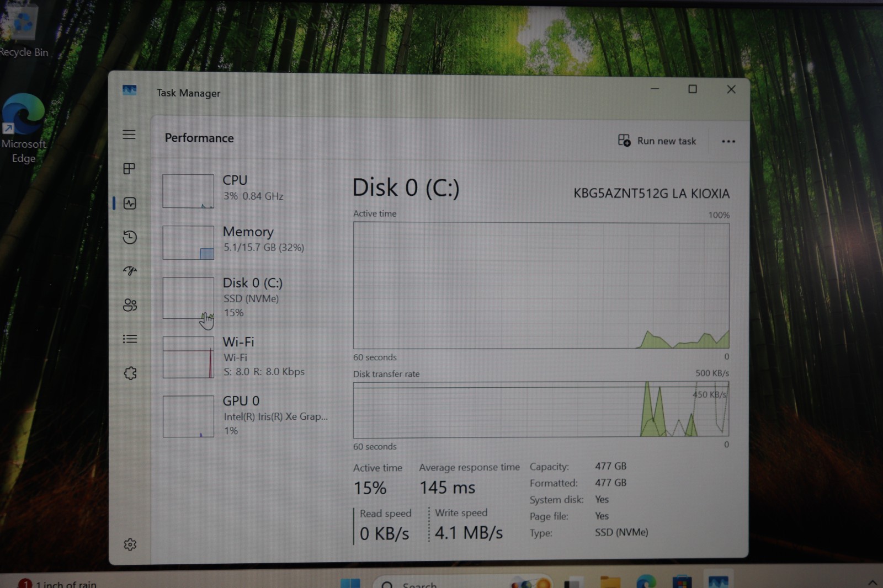This screenshot has width=883, height=588.
Task: Expand the system tray hidden icons chevron
Action: coord(872,582)
